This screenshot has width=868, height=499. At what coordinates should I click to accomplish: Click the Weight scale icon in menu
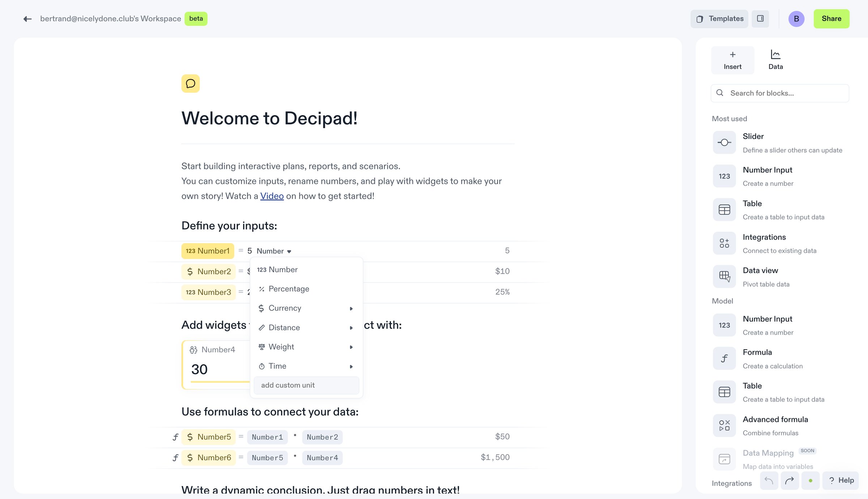coord(261,347)
